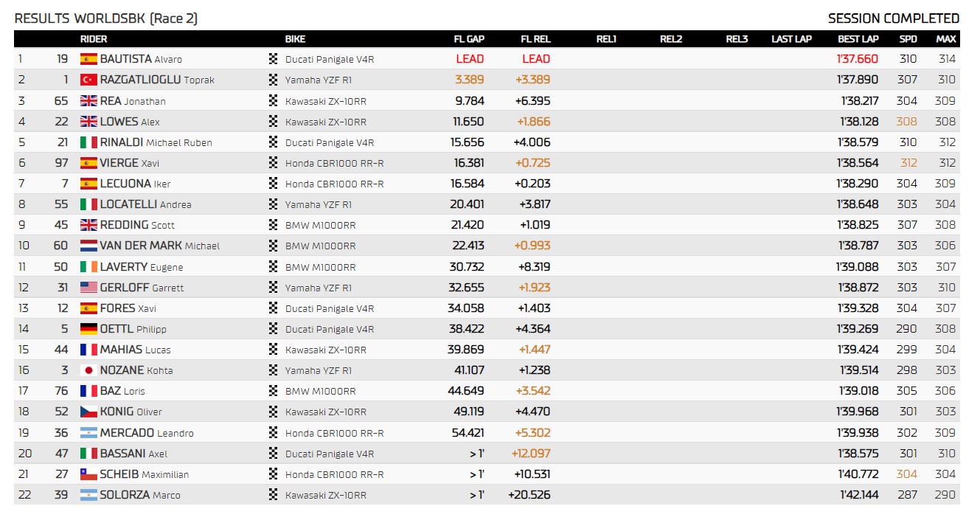Viewport: 980px width, 520px height.
Task: Click best lap time 1'42.144
Action: tap(859, 495)
